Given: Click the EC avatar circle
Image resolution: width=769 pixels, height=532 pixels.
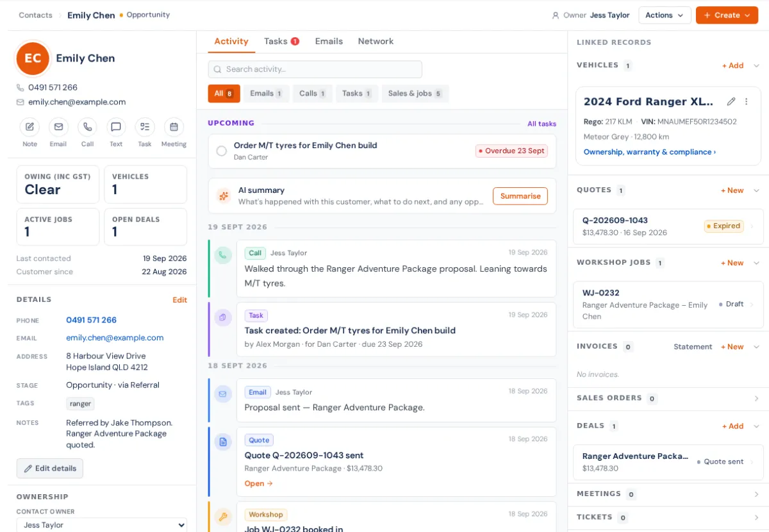Looking at the screenshot, I should (33, 58).
